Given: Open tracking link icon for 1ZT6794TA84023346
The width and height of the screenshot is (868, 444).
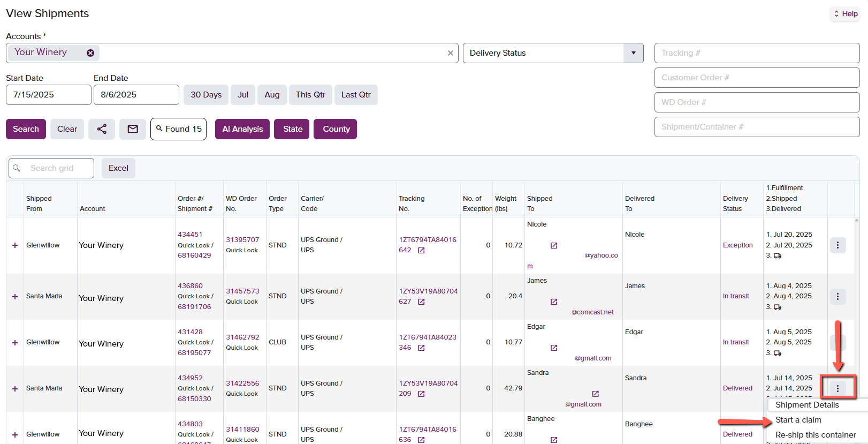Looking at the screenshot, I should coord(421,348).
